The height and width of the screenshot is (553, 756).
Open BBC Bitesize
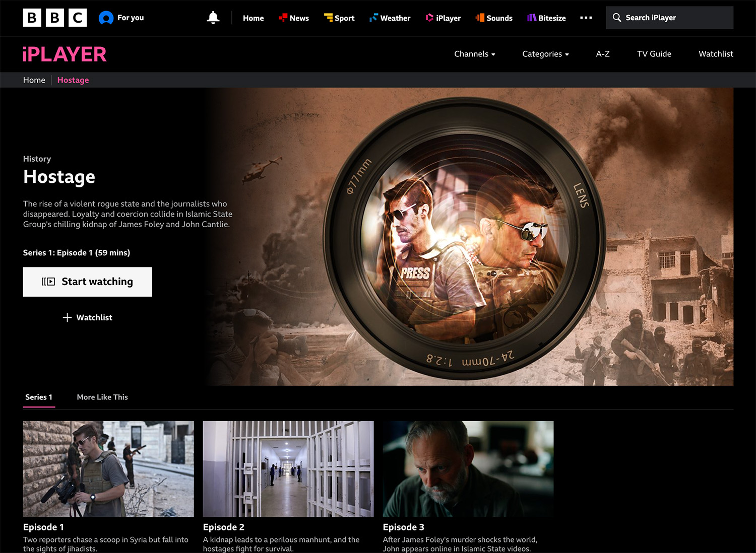546,18
